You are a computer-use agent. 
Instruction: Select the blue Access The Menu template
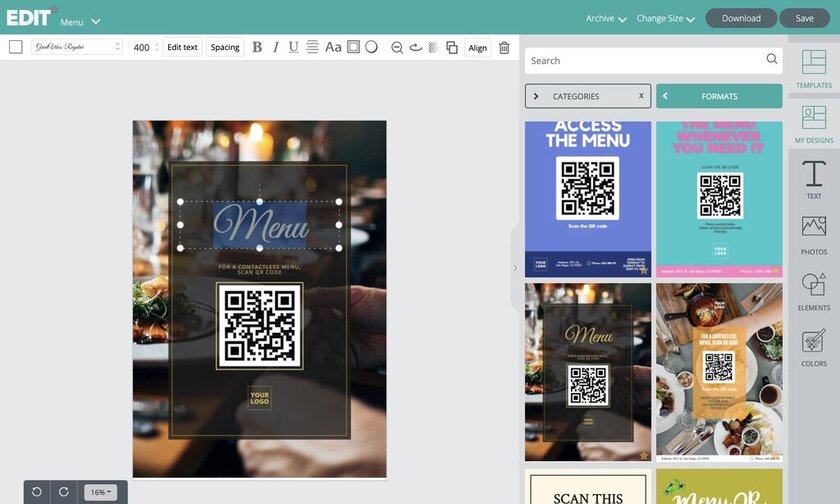point(588,199)
